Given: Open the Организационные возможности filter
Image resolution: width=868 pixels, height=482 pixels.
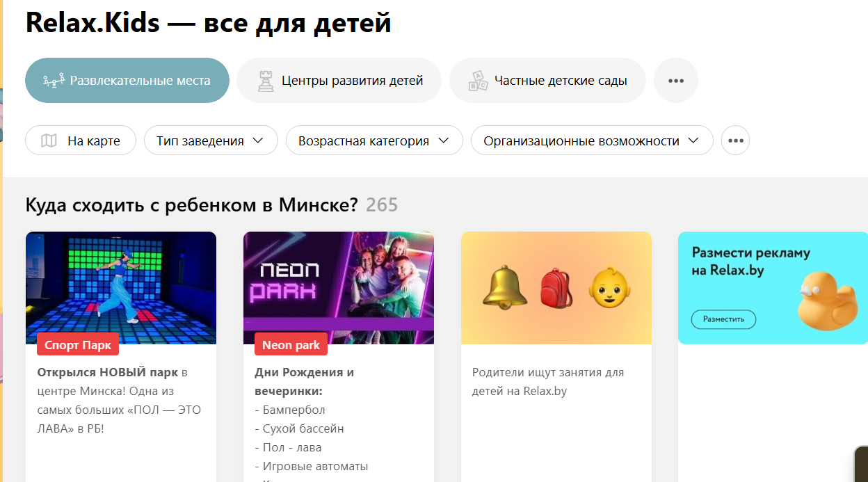Looking at the screenshot, I should coord(592,140).
